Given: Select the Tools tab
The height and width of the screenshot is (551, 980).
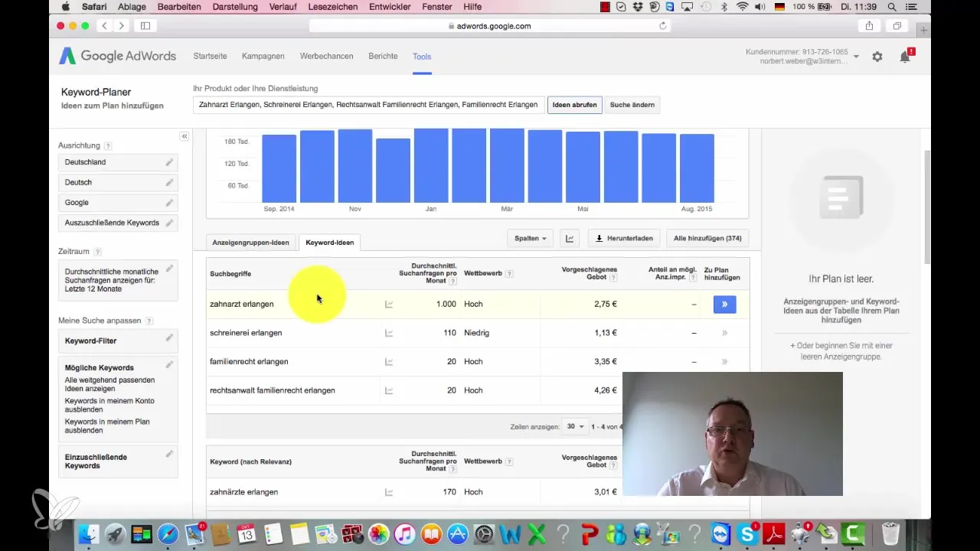Looking at the screenshot, I should (x=422, y=57).
